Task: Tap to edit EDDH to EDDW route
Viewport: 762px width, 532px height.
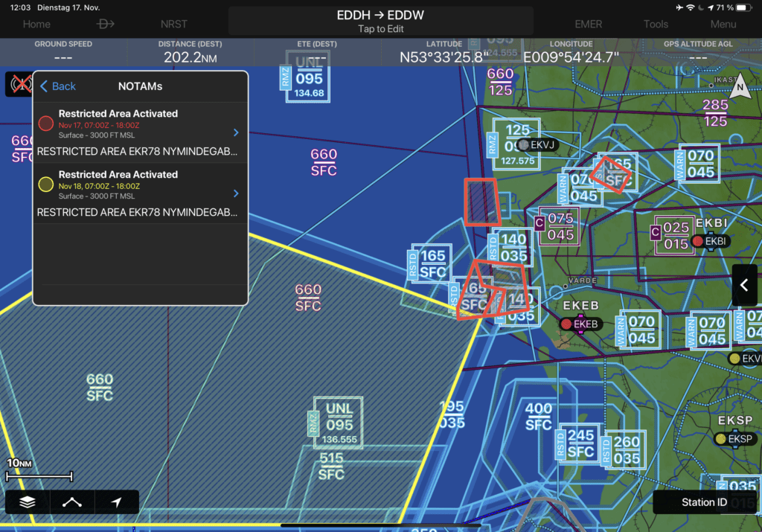Action: coord(380,21)
